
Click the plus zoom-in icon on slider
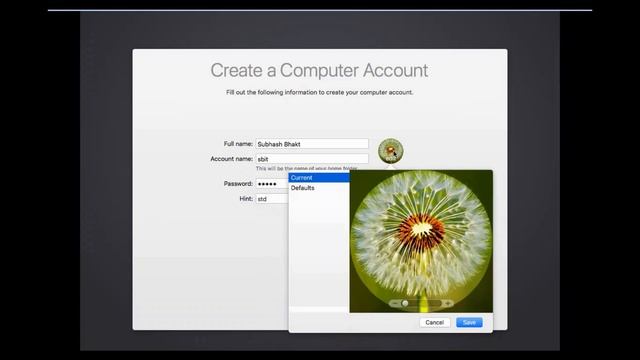pyautogui.click(x=447, y=303)
